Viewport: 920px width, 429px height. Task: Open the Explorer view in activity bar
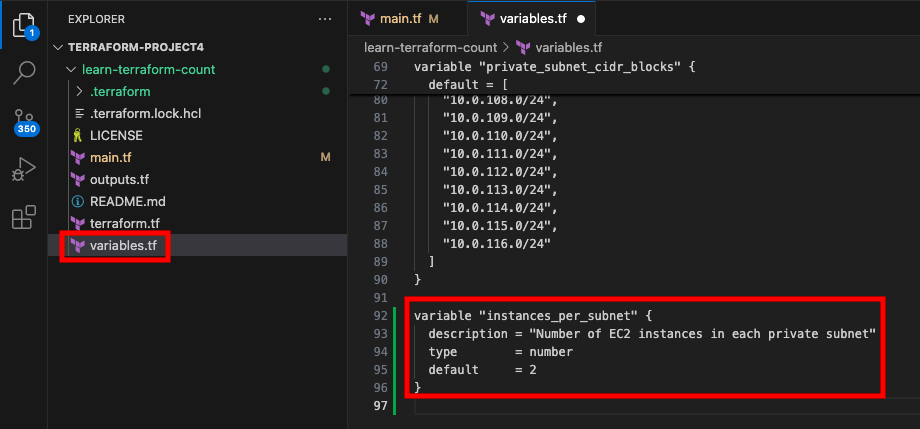24,25
